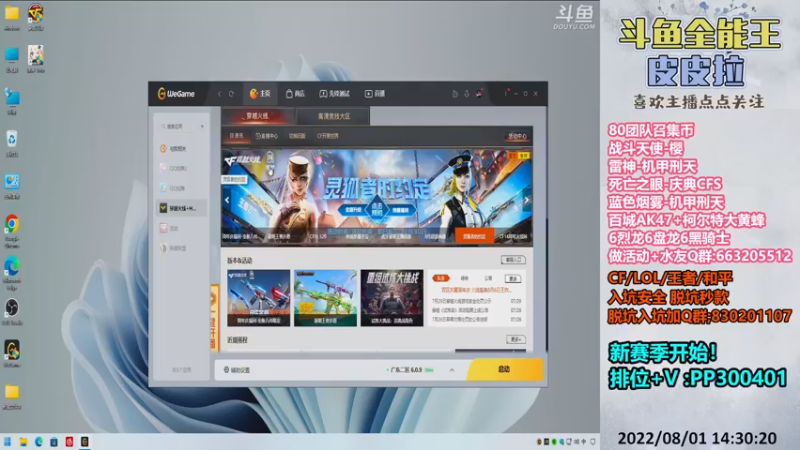This screenshot has width=800, height=450.
Task: Go back with WeGame back arrow
Action: [x=220, y=94]
